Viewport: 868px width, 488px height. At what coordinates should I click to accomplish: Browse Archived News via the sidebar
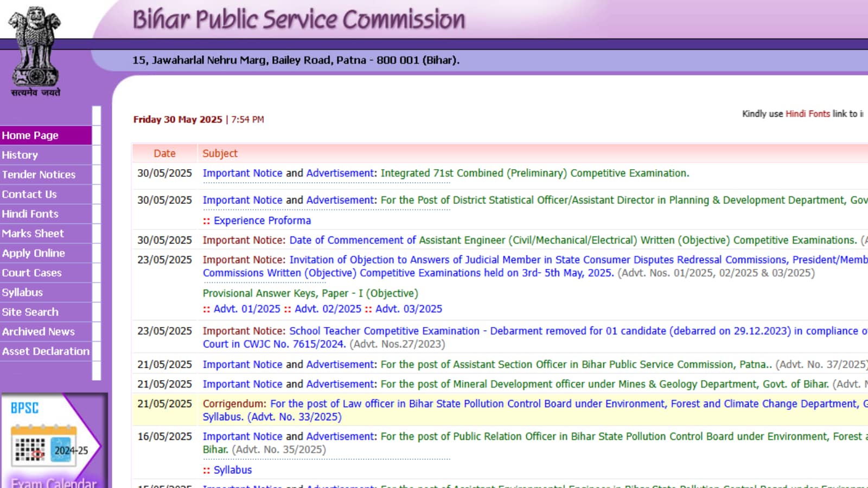tap(38, 331)
